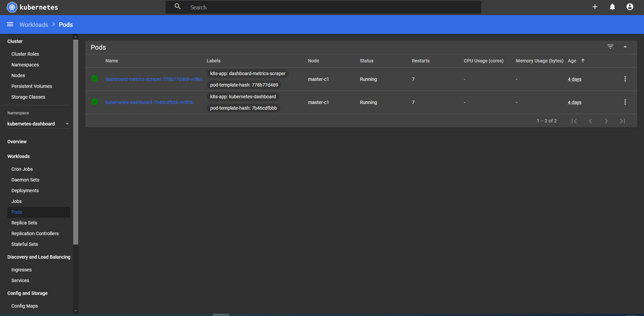Click the Status column header
Viewport: 644px width, 316px height.
(x=367, y=61)
